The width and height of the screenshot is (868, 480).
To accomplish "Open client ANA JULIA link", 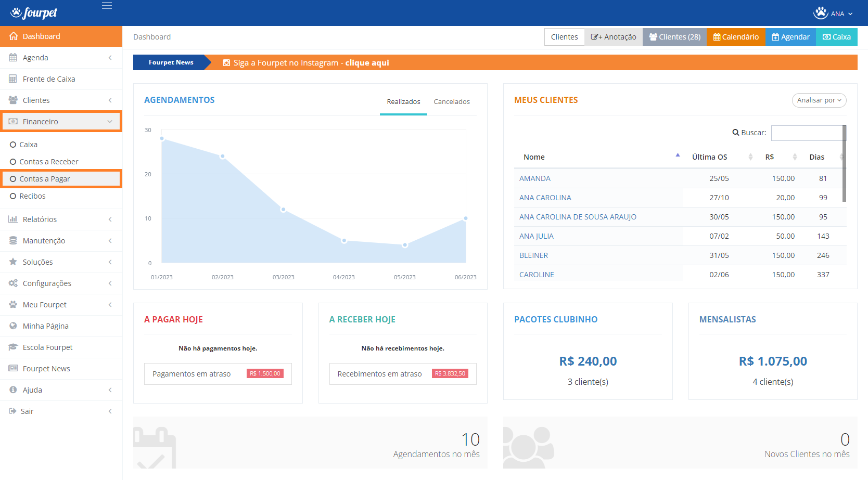I will [537, 236].
